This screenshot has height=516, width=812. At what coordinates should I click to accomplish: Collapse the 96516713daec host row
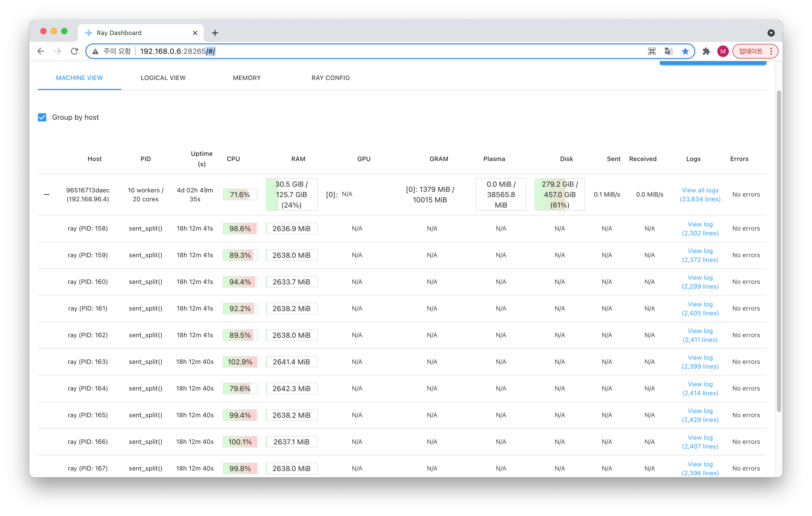click(47, 194)
